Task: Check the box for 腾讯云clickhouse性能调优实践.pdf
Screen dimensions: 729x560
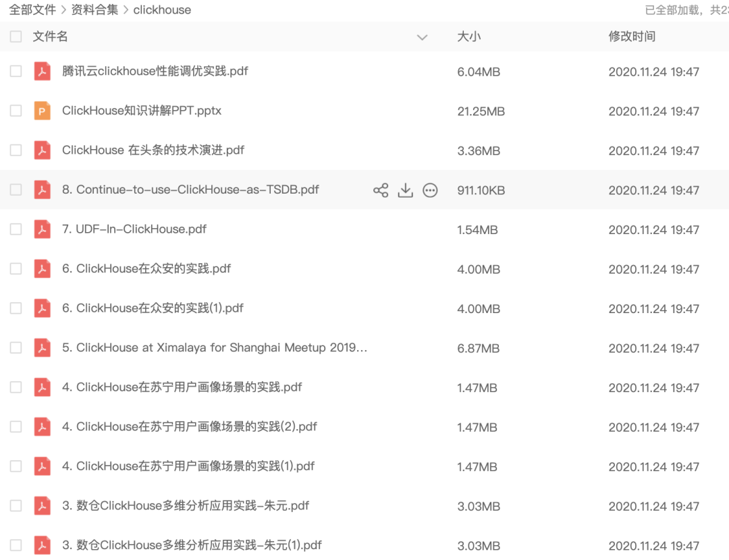Action: point(15,71)
